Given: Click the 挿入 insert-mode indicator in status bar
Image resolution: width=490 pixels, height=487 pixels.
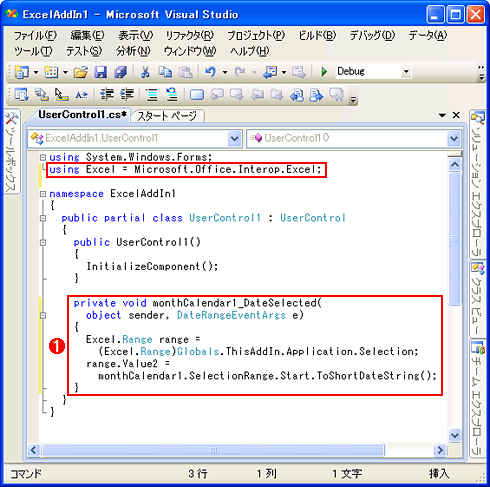Looking at the screenshot, I should [x=439, y=473].
